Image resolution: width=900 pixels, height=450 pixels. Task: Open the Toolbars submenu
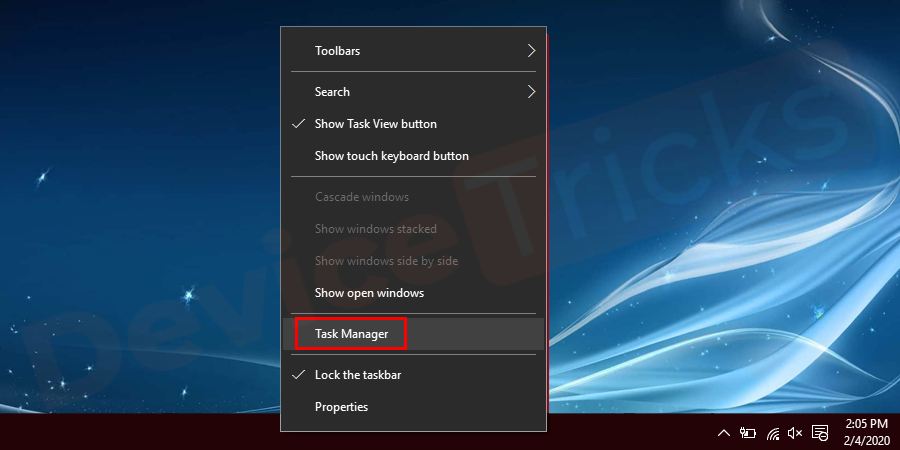tap(413, 51)
